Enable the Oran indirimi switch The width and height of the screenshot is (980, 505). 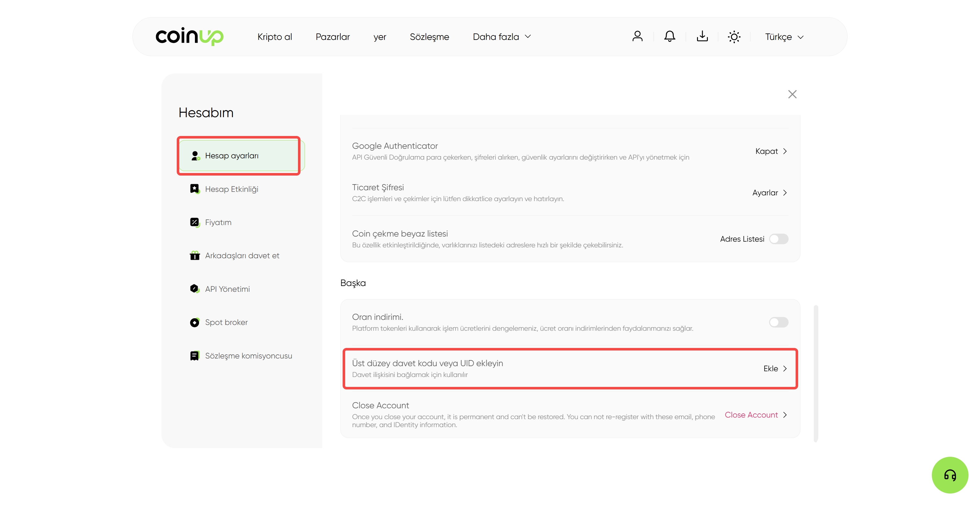click(x=779, y=322)
